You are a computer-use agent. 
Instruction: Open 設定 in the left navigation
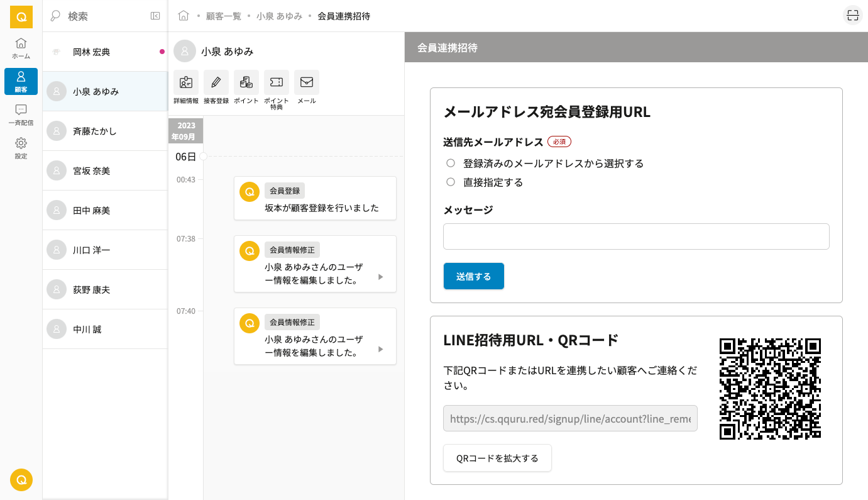click(x=21, y=148)
